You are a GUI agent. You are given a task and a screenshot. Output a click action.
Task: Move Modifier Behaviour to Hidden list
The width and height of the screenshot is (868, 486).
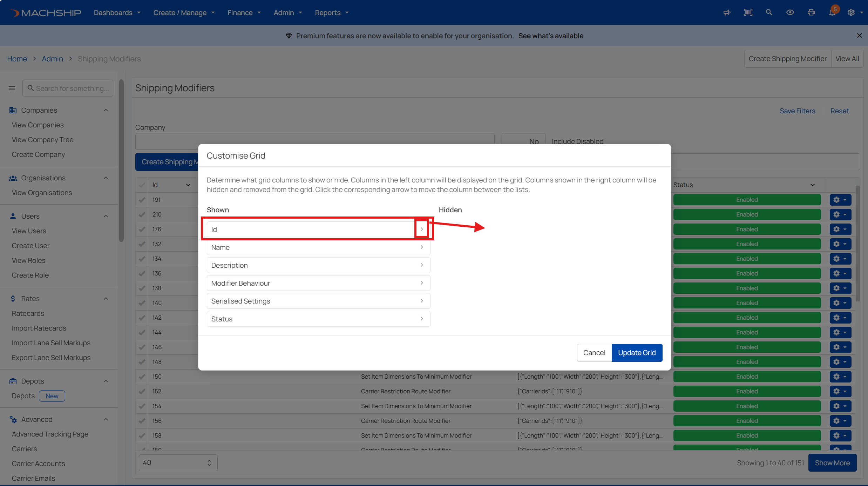(x=422, y=283)
